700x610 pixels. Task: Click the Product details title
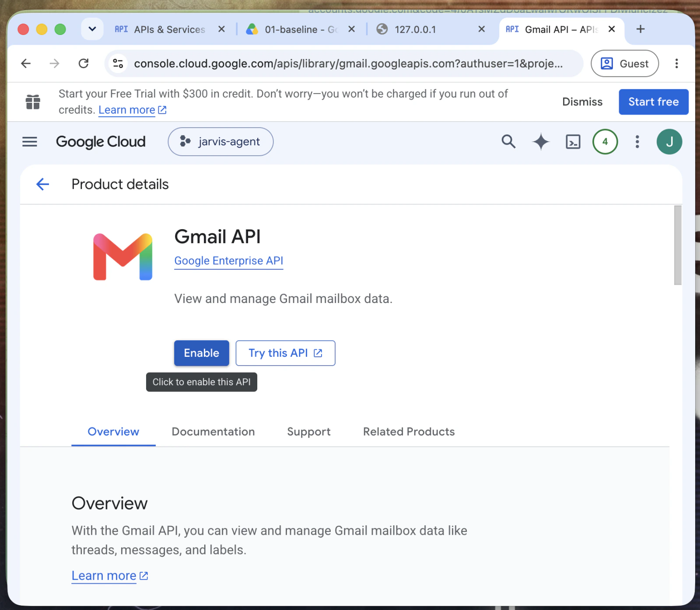120,184
